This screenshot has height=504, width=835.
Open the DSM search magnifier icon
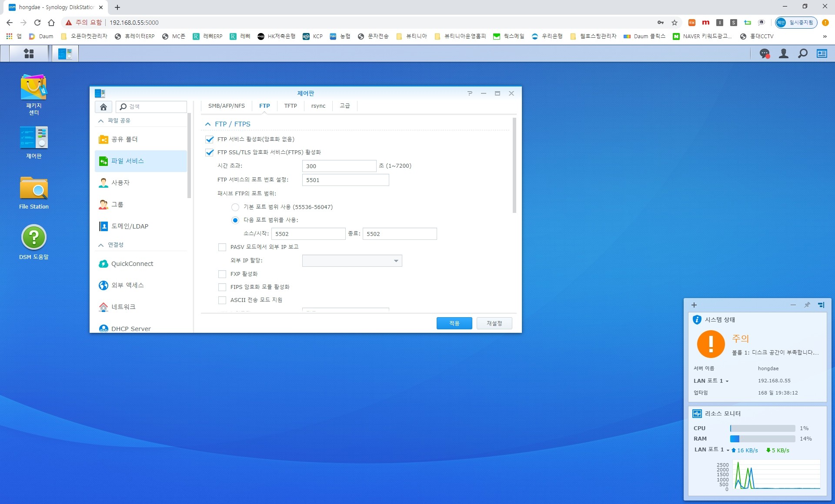[x=803, y=53]
